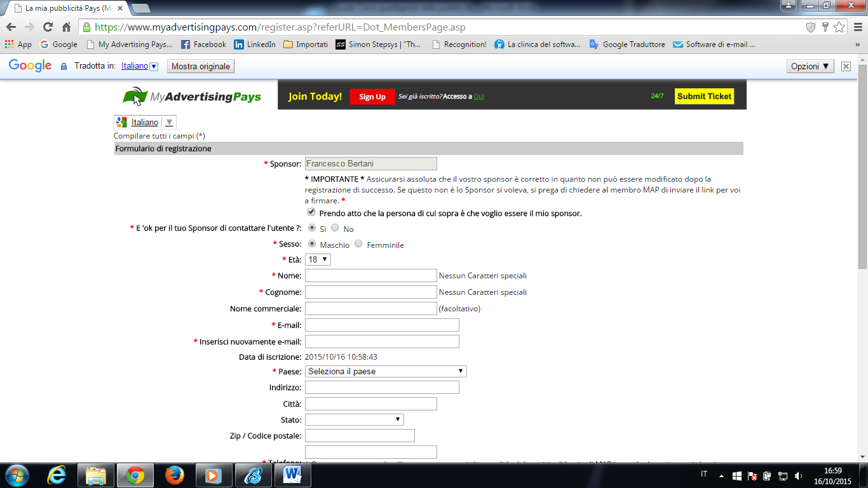Open the Facebook bookmark
This screenshot has height=488, width=868.
coord(203,44)
